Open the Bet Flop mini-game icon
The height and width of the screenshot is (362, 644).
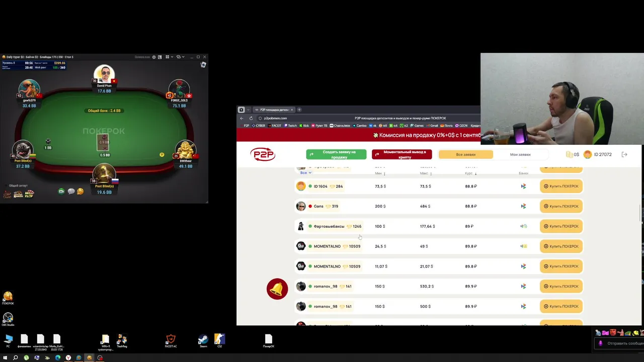tap(30, 194)
